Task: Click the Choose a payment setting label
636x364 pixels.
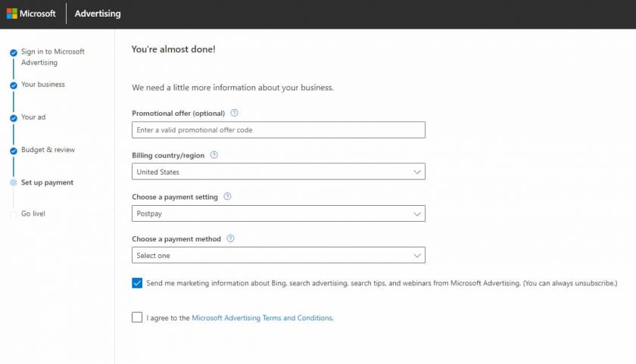Action: click(175, 197)
